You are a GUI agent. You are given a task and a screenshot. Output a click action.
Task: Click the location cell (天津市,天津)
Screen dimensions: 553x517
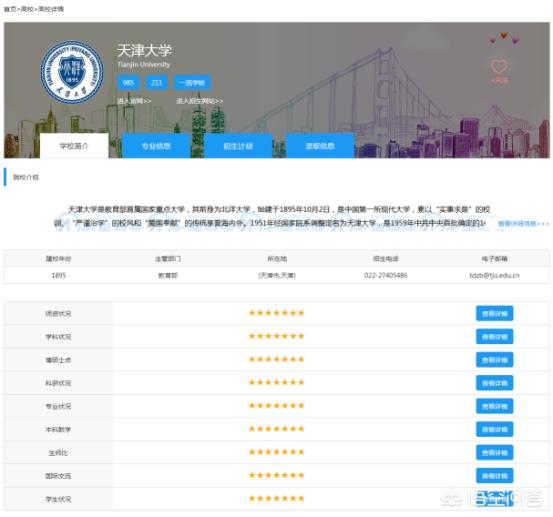(x=277, y=275)
